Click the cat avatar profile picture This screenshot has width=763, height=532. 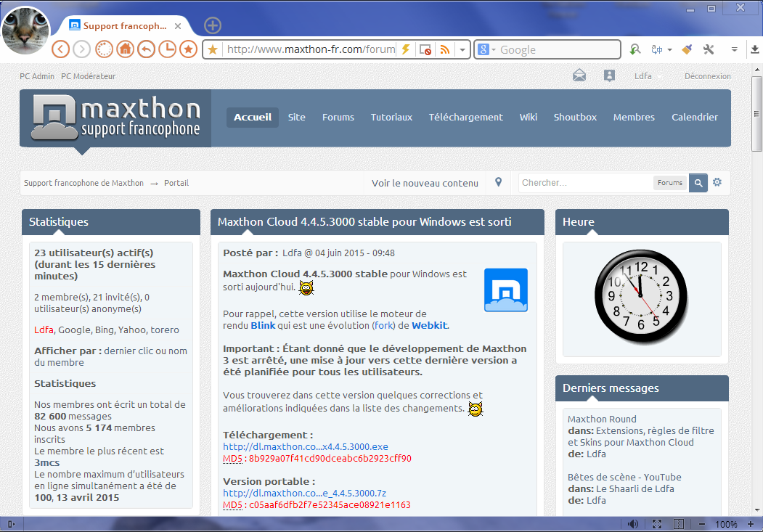(x=25, y=30)
